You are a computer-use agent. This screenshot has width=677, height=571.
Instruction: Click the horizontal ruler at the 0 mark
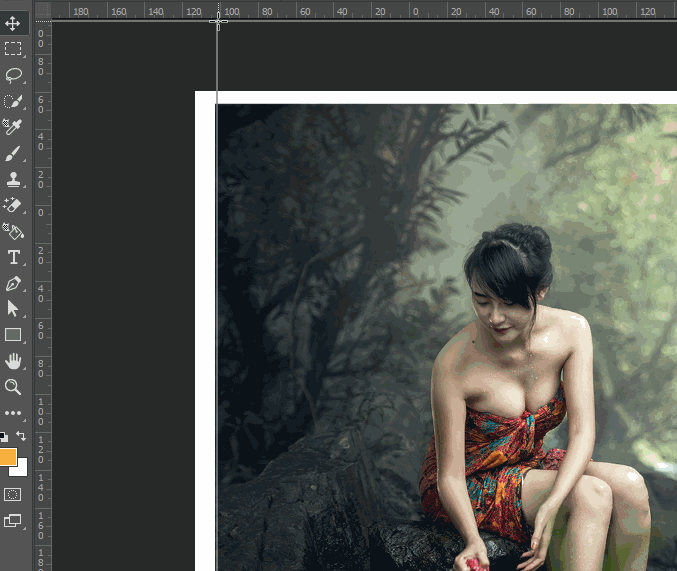[x=415, y=11]
